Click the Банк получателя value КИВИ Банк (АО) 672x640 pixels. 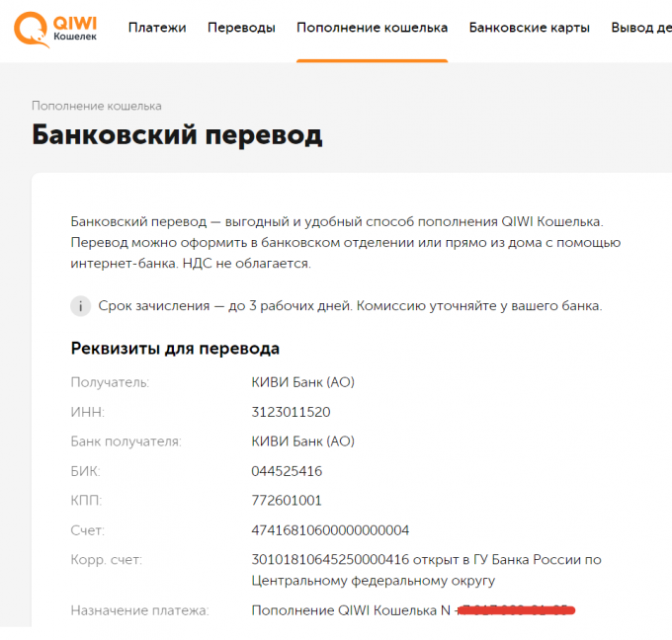point(303,441)
